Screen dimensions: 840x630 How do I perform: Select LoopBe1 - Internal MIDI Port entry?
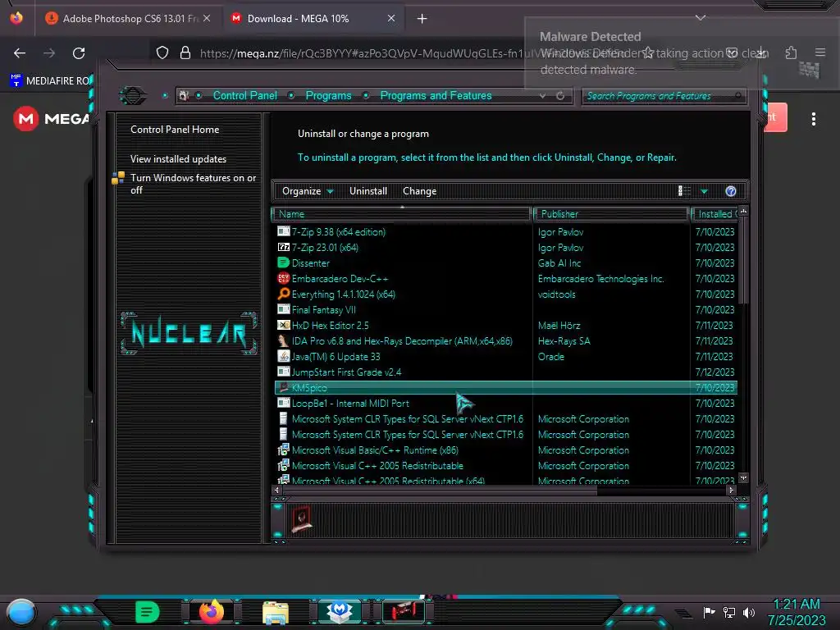click(506, 403)
